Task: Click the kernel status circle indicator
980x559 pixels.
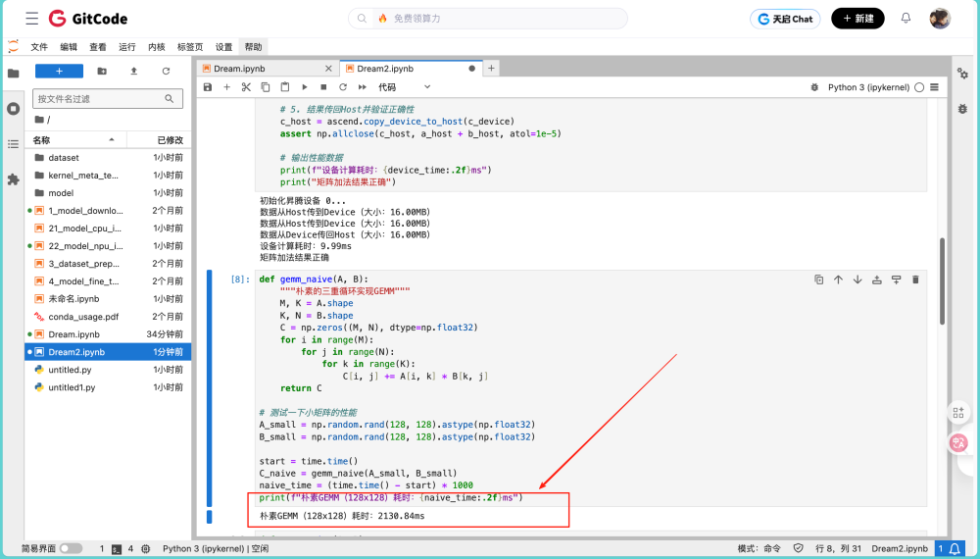Action: [x=919, y=87]
